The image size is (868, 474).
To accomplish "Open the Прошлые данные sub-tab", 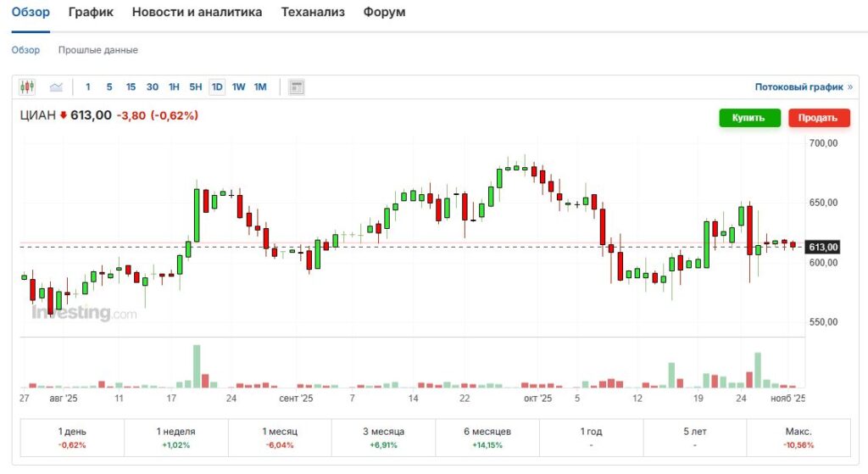I will (98, 50).
